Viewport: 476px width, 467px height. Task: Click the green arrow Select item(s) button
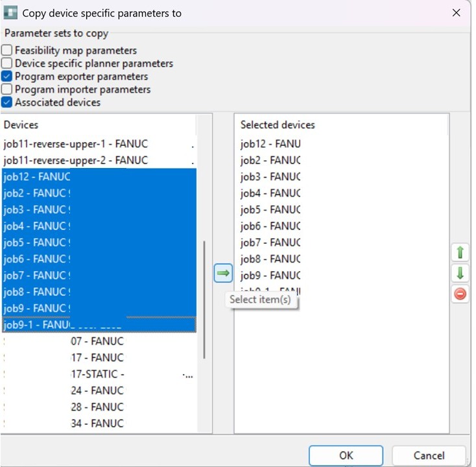click(x=222, y=274)
